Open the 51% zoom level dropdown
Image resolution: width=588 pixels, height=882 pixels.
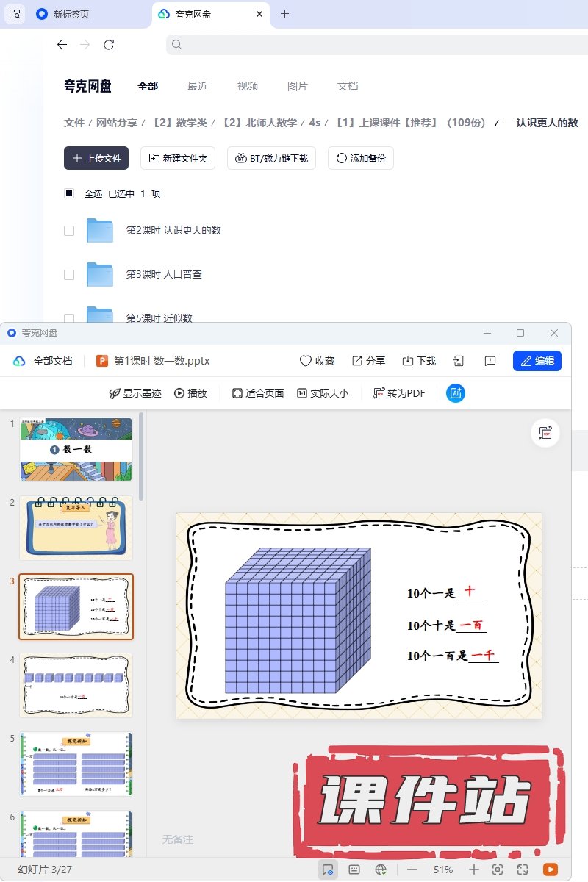(443, 870)
